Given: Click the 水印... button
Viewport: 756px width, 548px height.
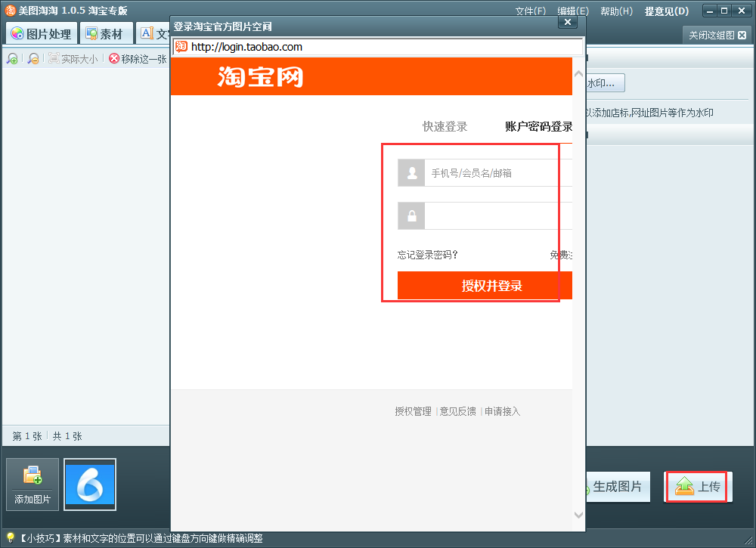Looking at the screenshot, I should [x=606, y=83].
